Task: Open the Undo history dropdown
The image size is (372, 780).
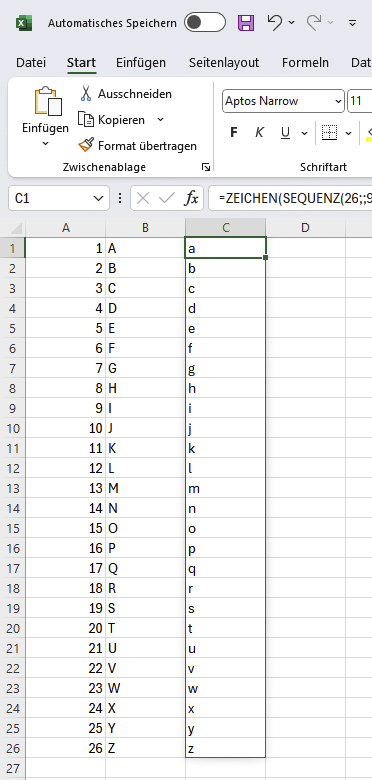Action: click(291, 23)
